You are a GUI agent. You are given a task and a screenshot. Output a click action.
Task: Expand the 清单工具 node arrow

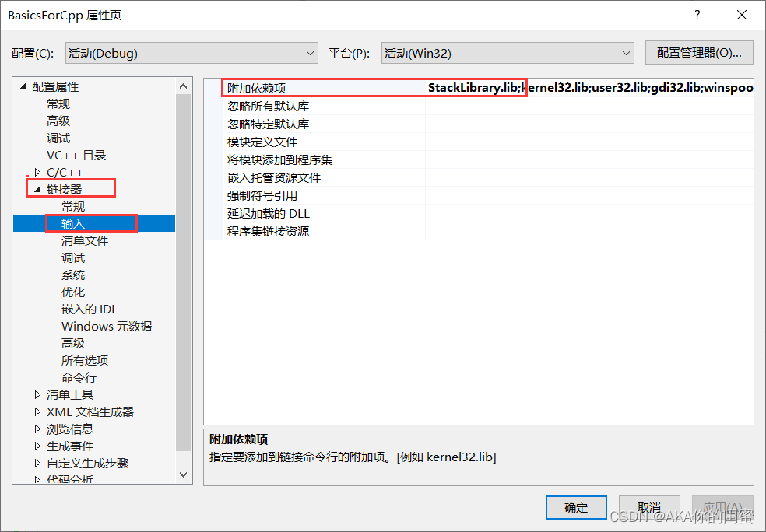(x=37, y=394)
